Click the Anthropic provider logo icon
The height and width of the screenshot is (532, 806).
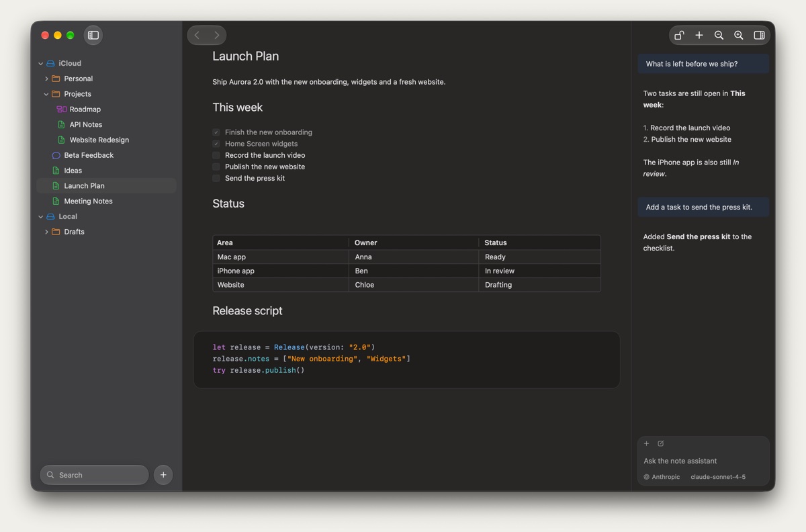pos(647,477)
